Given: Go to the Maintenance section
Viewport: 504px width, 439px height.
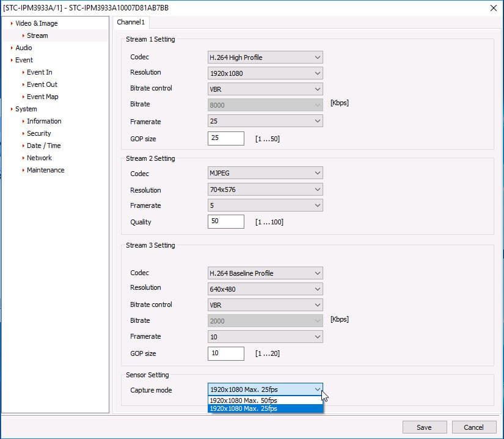Looking at the screenshot, I should (45, 170).
